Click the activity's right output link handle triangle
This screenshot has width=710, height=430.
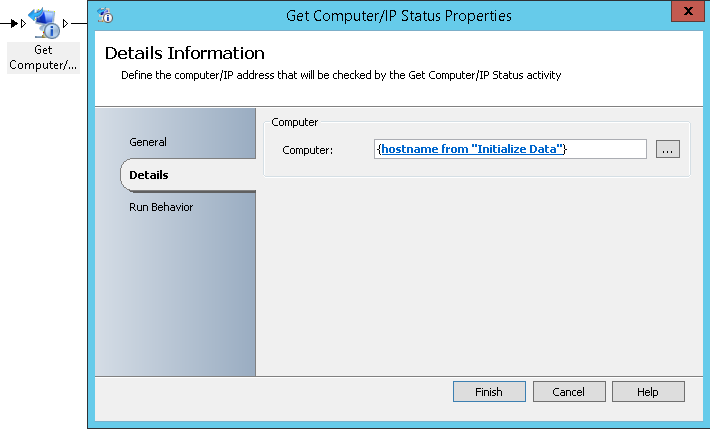pos(66,23)
